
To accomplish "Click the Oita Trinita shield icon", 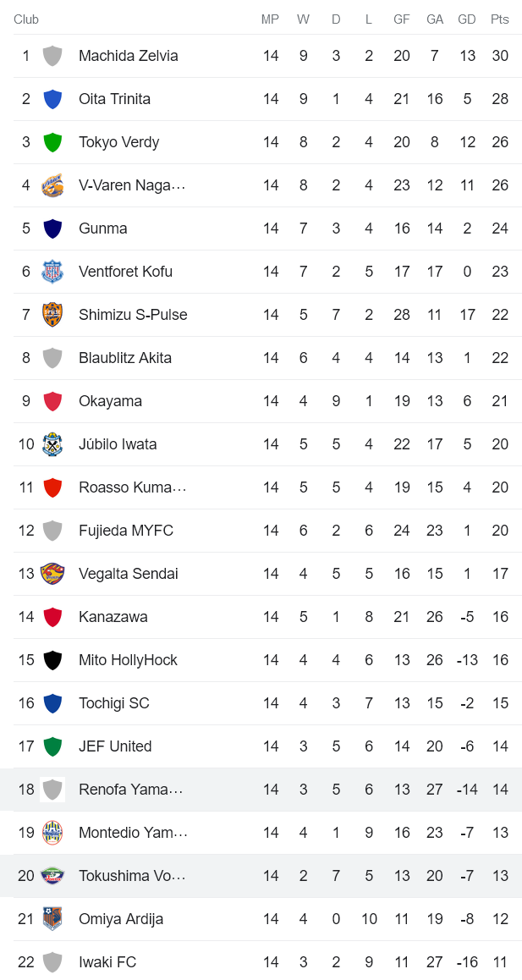I will coord(52,99).
